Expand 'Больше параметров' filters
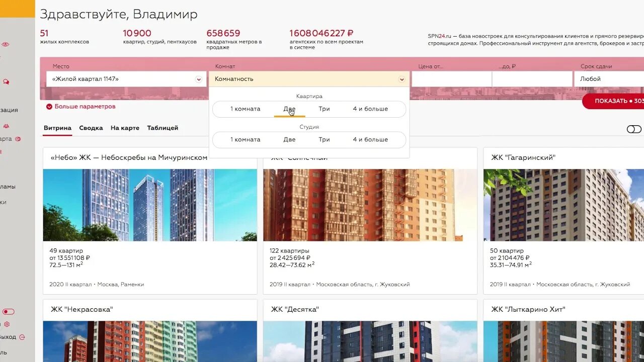Screen dimensions: 644x362 (80, 107)
